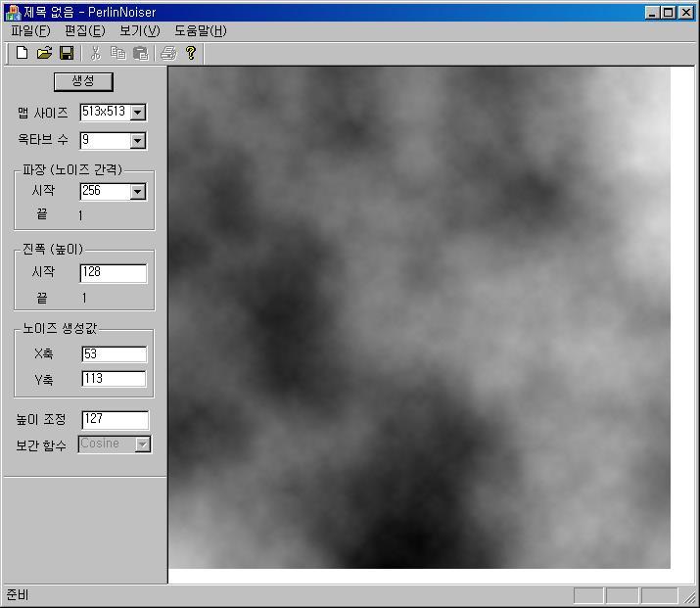Open the 파일(F) menu

pos(30,30)
